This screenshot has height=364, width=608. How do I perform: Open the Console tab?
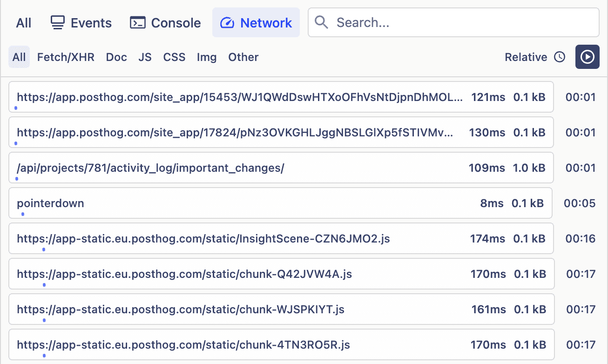pyautogui.click(x=165, y=23)
